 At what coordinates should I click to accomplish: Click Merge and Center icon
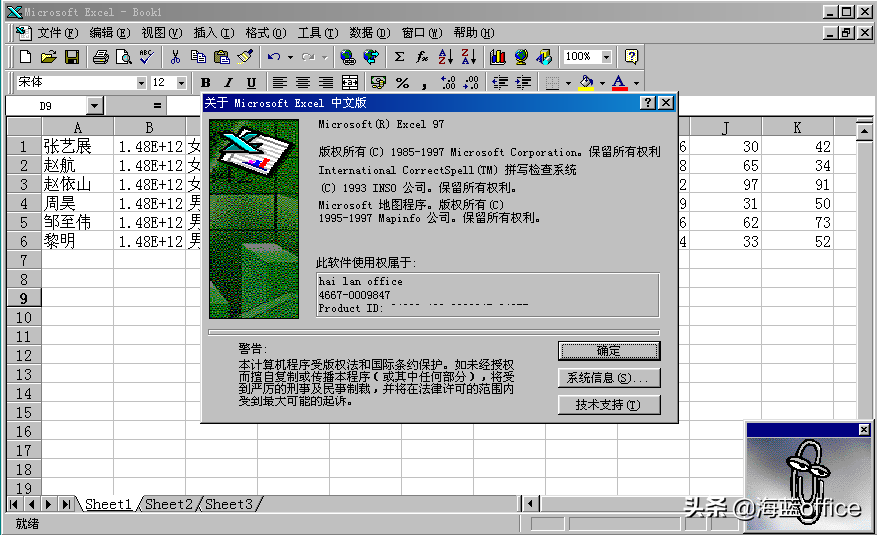350,83
